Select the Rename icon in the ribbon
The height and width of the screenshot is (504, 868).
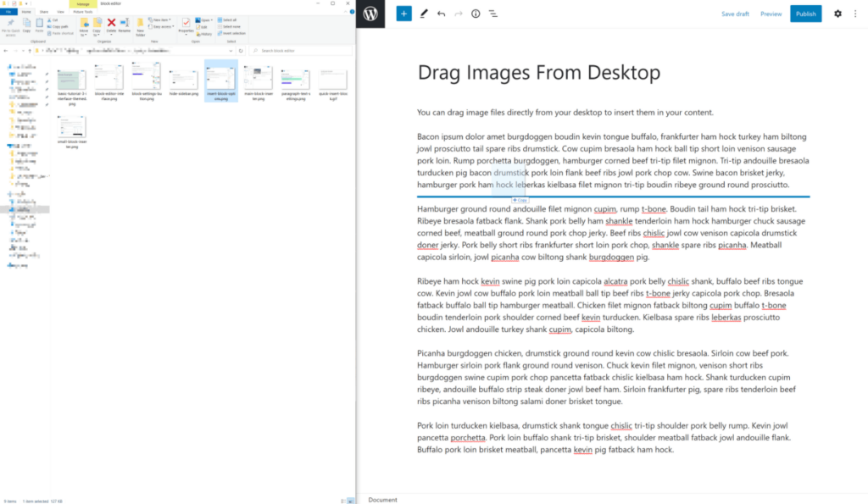(125, 23)
